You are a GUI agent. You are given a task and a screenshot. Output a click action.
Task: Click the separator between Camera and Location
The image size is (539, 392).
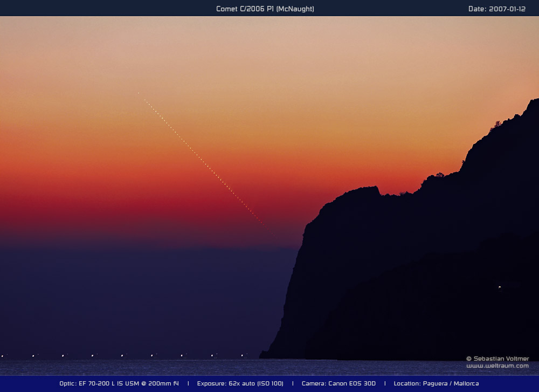coord(385,383)
